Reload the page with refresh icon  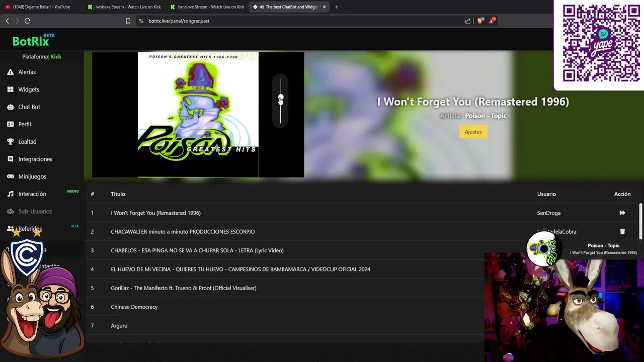click(x=27, y=21)
